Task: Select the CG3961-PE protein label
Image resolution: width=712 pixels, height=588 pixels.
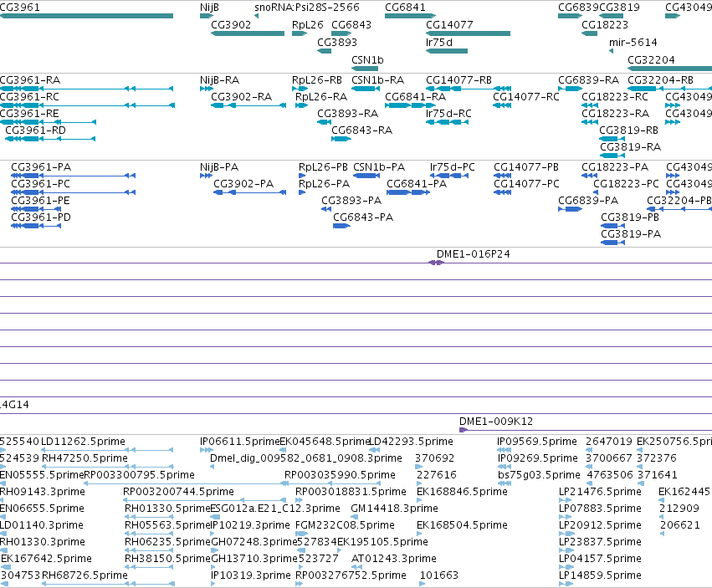Action: (40, 201)
